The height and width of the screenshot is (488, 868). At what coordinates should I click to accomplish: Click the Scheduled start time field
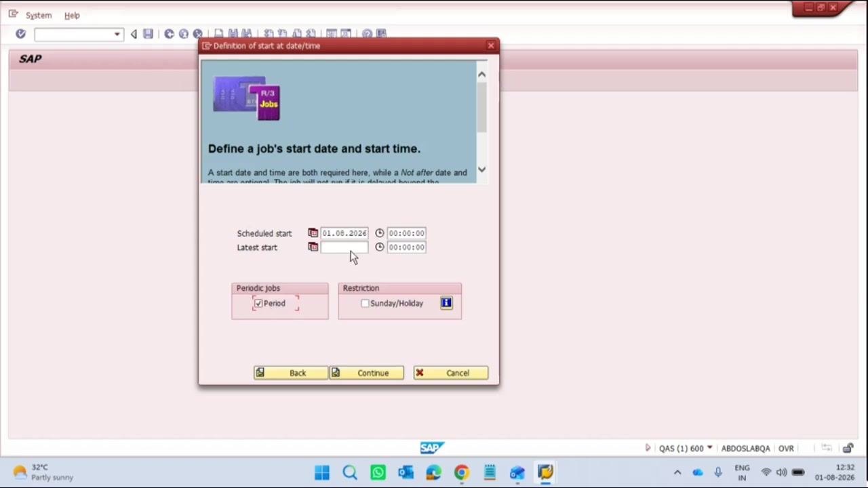tap(406, 233)
